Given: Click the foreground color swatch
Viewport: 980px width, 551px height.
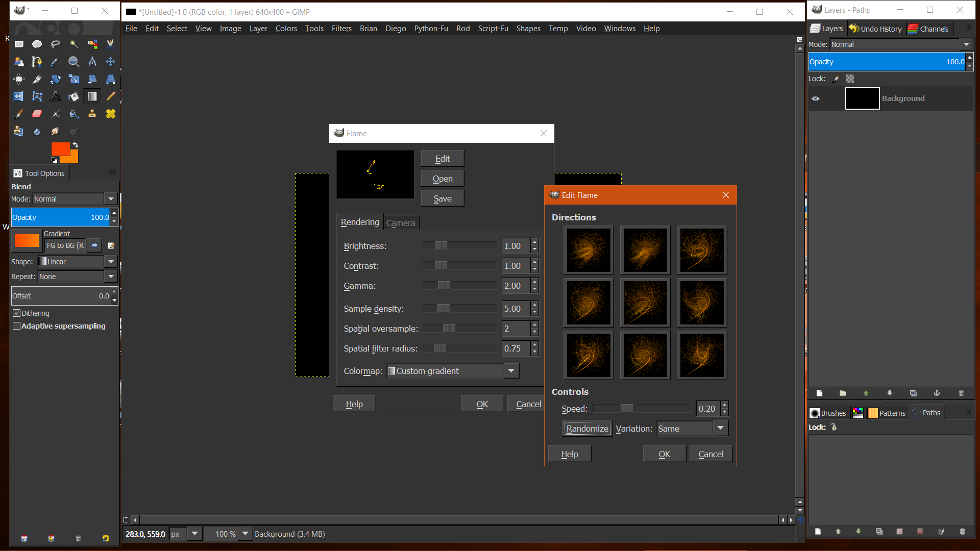Looking at the screenshot, I should coord(60,149).
